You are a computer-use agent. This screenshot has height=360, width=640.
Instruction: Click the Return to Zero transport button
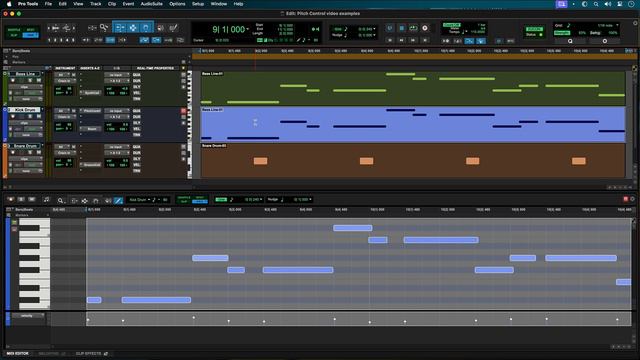point(390,40)
